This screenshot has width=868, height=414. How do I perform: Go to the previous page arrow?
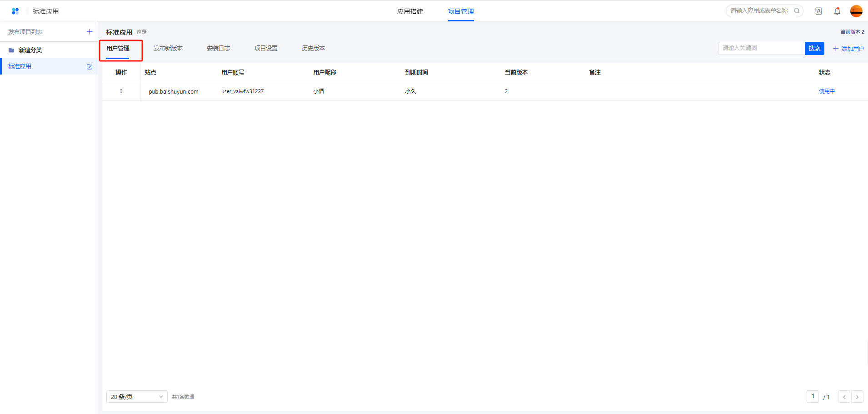pos(844,397)
